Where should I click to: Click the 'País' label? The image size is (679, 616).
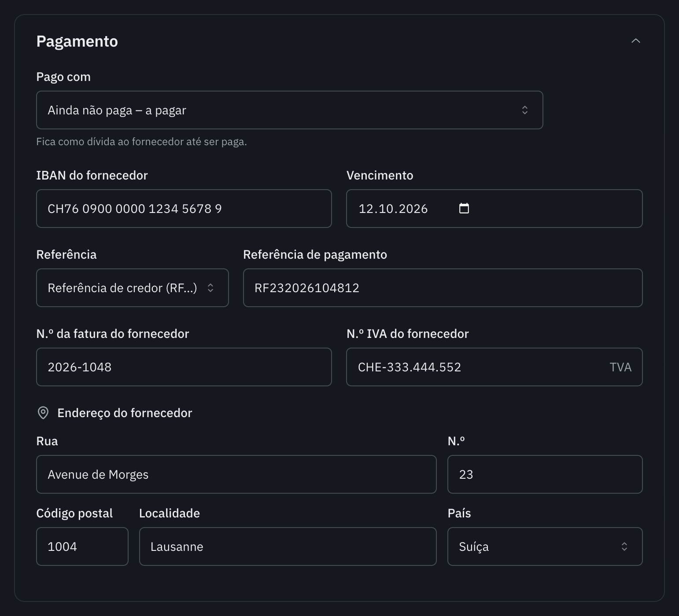(x=459, y=513)
